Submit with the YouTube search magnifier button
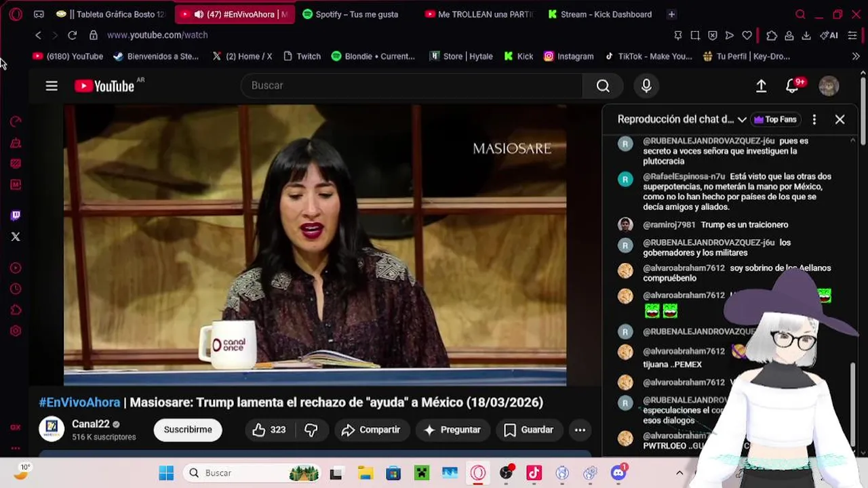 click(x=603, y=85)
